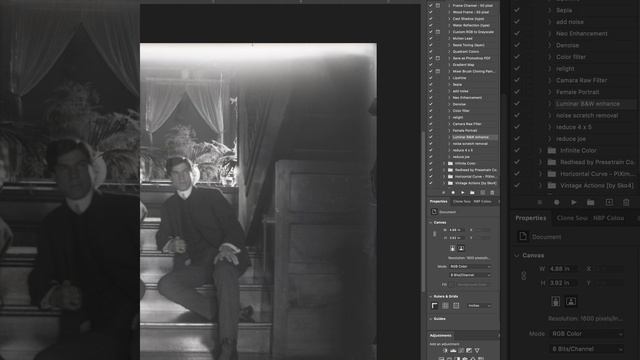The width and height of the screenshot is (640, 360).
Task: Click the Play icon in the enlarged panel view
Action: 573,202
